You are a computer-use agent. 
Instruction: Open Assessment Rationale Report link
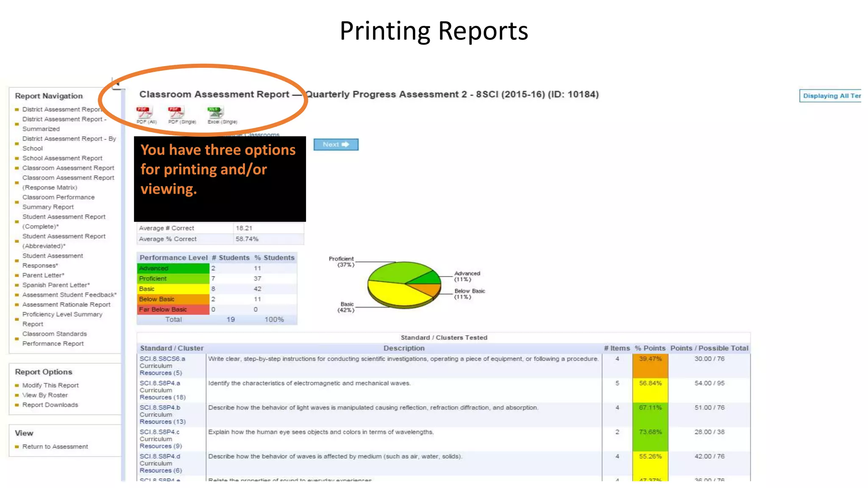[x=67, y=304]
